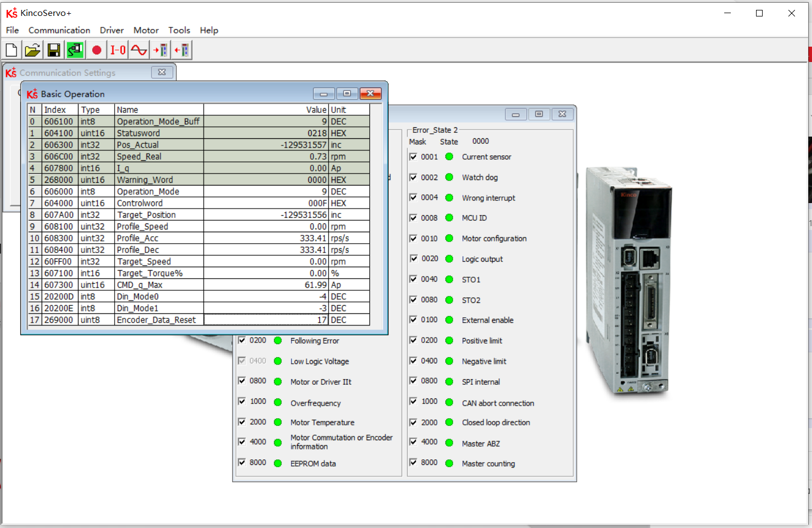Click index cell 606300 in table
This screenshot has width=812, height=528.
pyautogui.click(x=60, y=145)
